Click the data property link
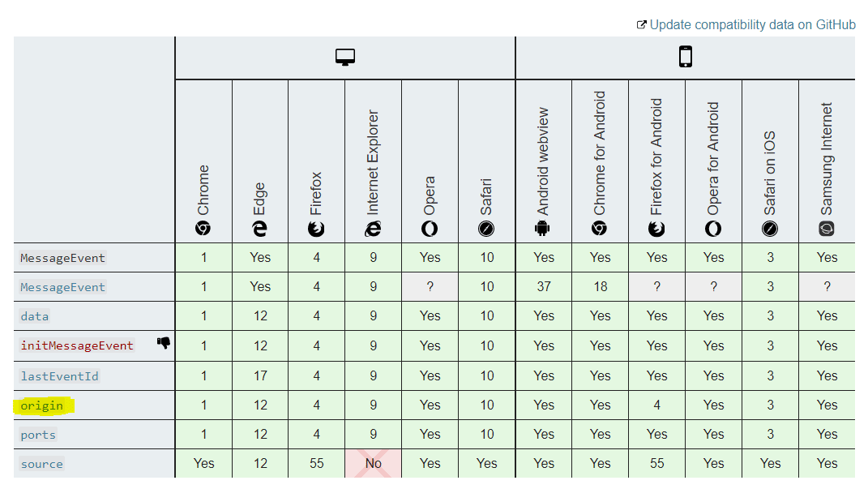The width and height of the screenshot is (868, 489). 35,316
